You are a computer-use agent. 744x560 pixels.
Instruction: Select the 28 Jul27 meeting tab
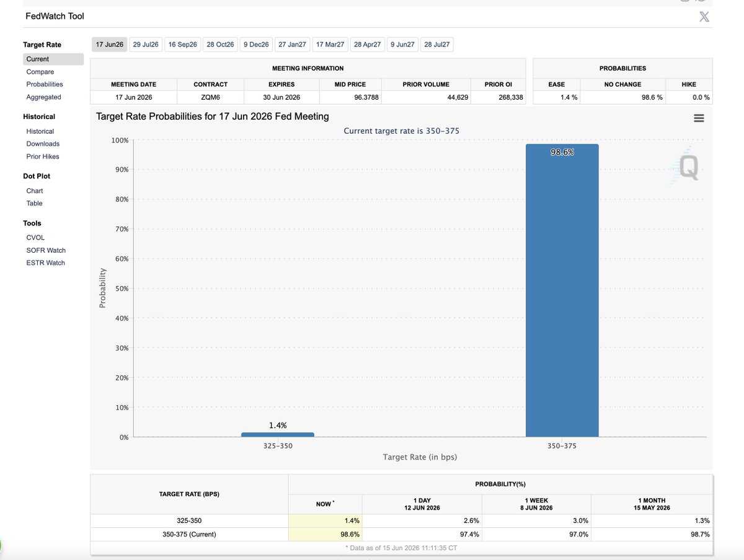pyautogui.click(x=437, y=45)
